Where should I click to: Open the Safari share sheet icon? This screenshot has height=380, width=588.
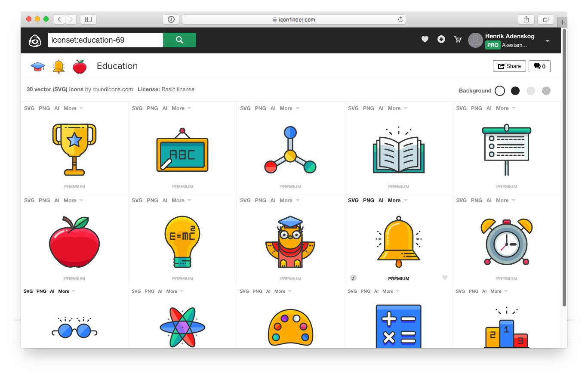pos(526,19)
